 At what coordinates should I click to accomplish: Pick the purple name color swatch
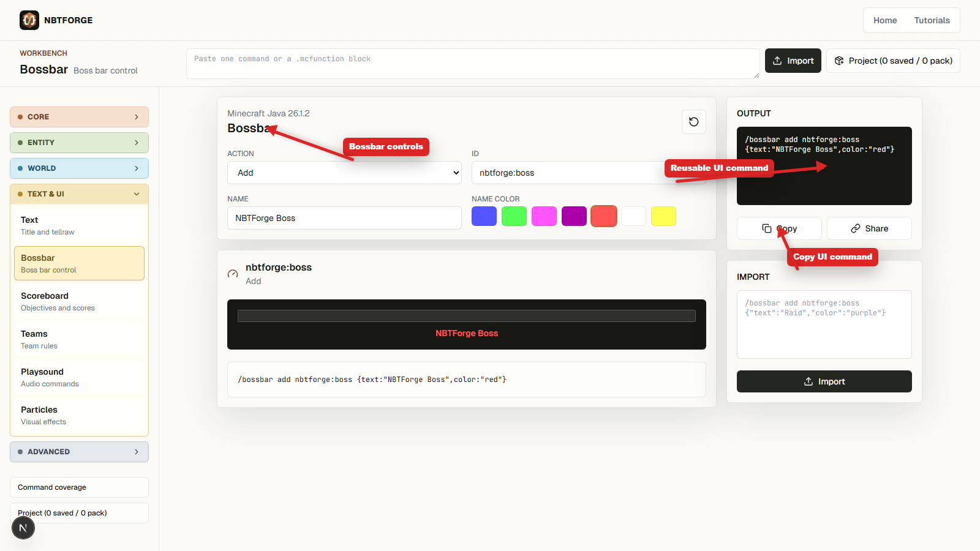pos(574,216)
